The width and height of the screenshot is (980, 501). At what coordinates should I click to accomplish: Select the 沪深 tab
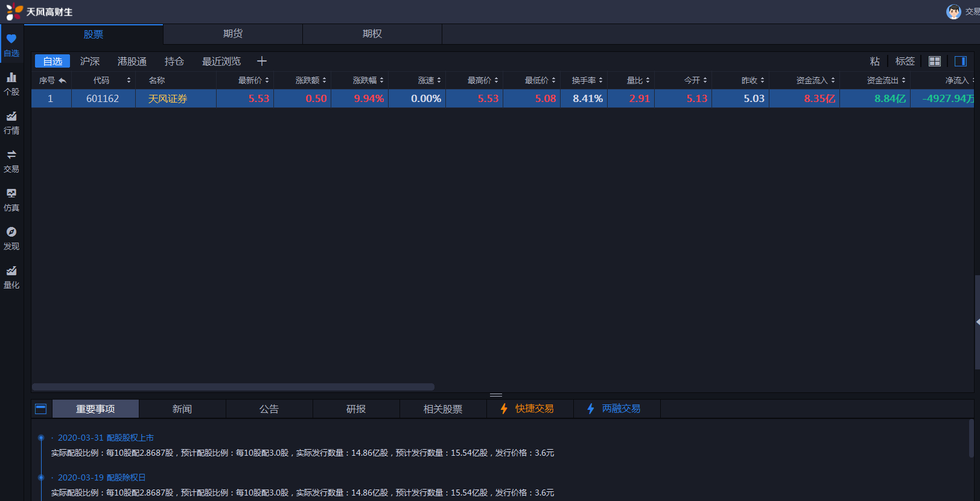90,61
